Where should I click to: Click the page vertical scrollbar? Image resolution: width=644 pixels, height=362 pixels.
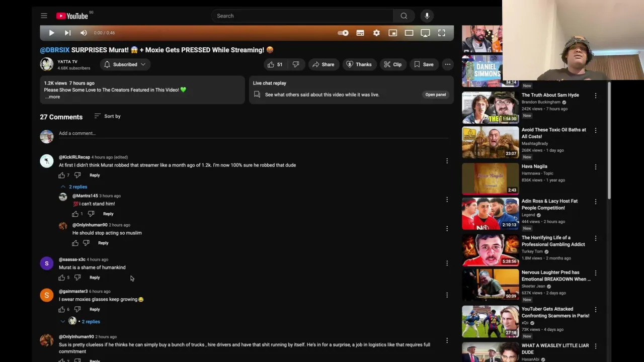[x=609, y=140]
